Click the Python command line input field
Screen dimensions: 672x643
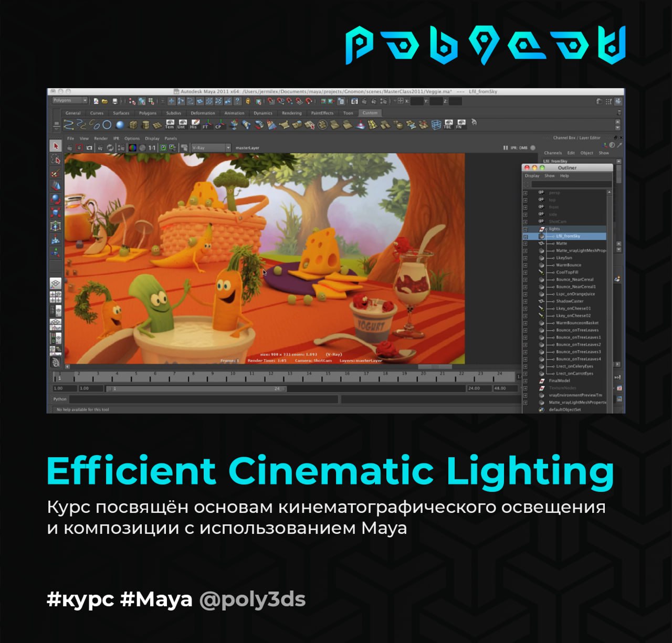click(204, 399)
